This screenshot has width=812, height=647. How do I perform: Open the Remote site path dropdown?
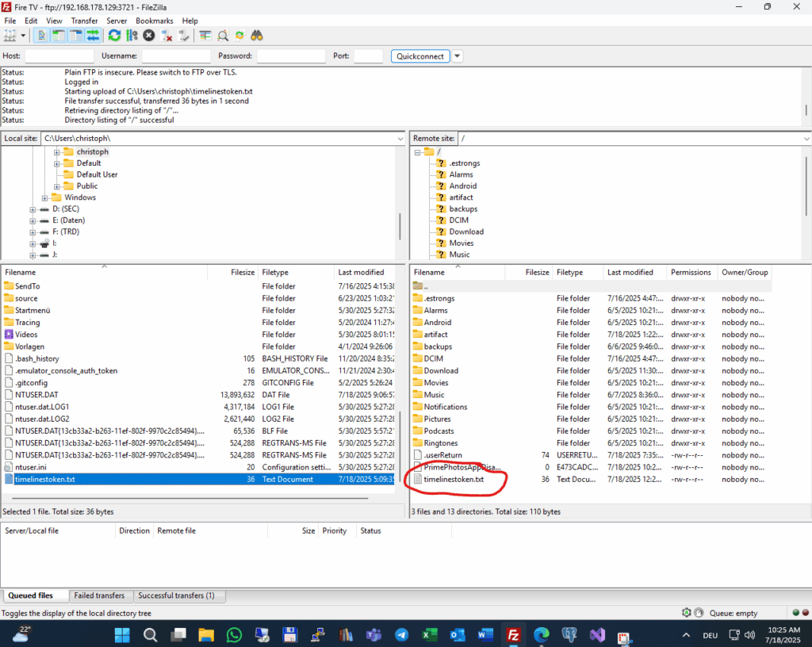coord(806,139)
